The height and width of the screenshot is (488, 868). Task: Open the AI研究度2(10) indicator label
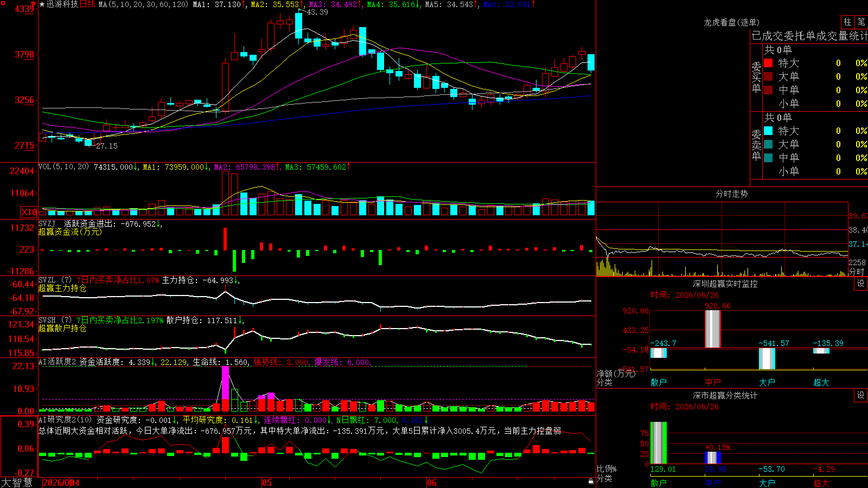coord(65,420)
